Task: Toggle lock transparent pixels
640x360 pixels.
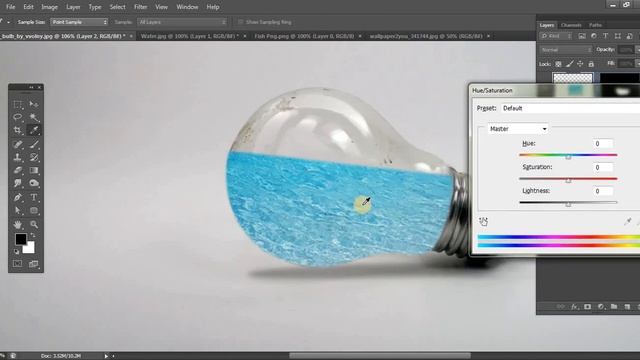Action: (558, 64)
